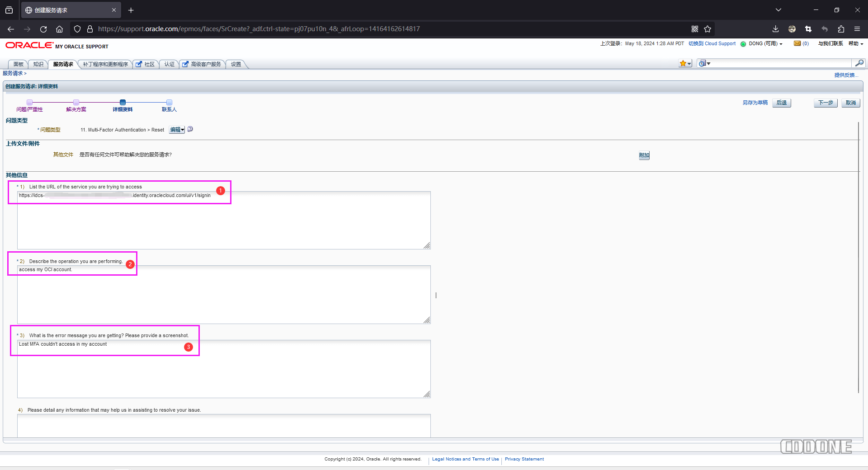Click into the operation description text area

click(x=224, y=295)
